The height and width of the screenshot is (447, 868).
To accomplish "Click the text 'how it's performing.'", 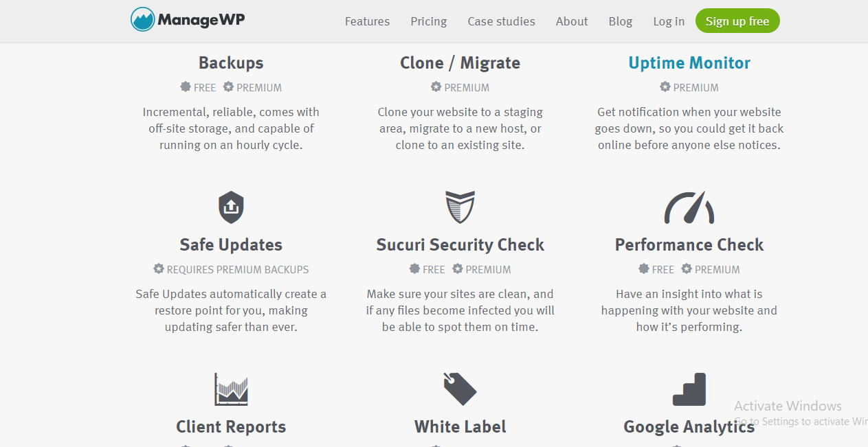I will coord(689,328).
